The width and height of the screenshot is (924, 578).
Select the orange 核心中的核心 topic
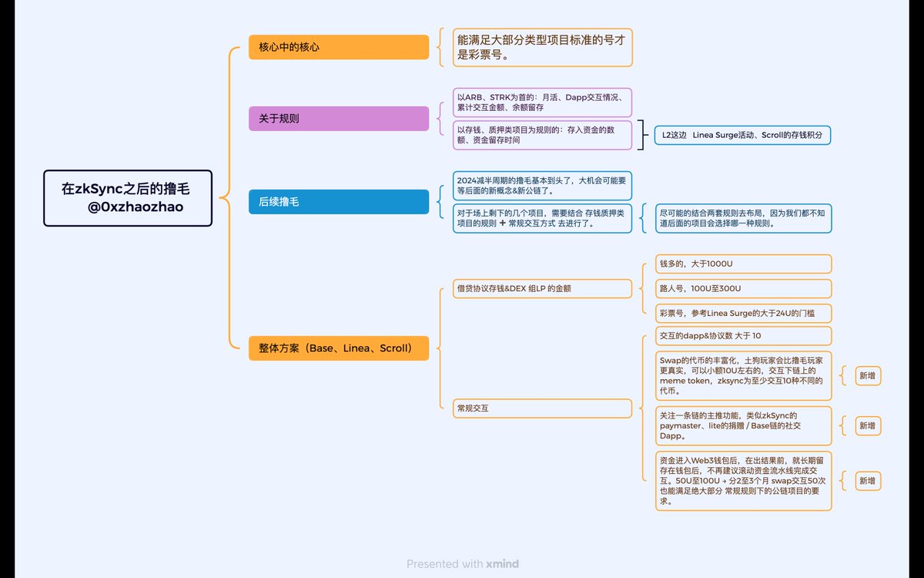[x=339, y=47]
